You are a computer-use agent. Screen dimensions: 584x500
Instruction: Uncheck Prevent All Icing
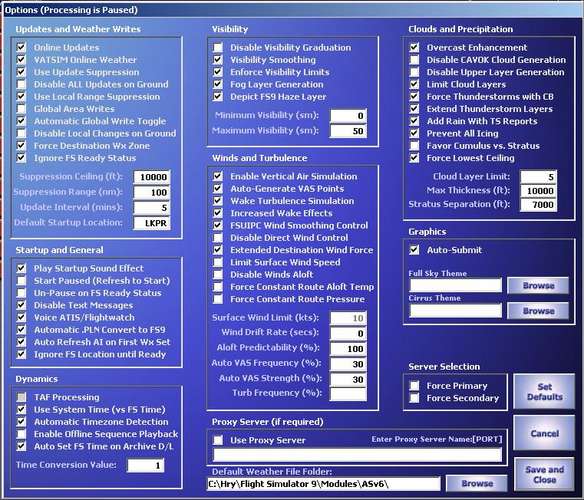pyautogui.click(x=414, y=133)
